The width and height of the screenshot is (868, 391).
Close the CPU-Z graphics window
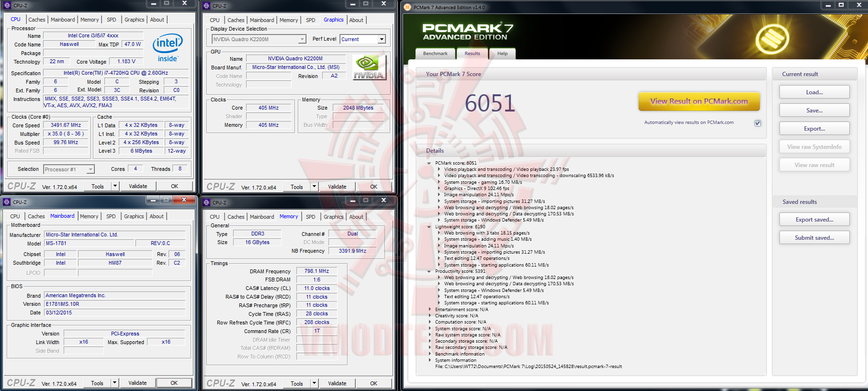tap(383, 4)
